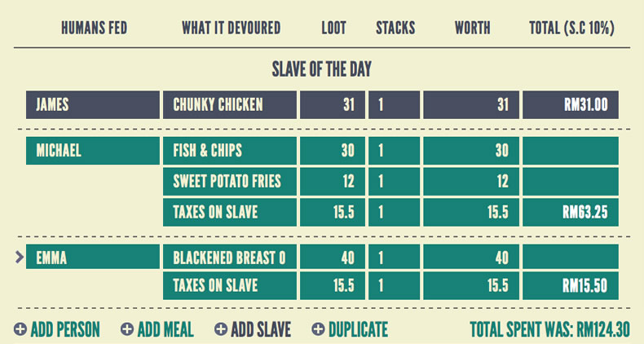The height and width of the screenshot is (344, 644).
Task: Duplicate the selected entry
Action: [x=350, y=329]
